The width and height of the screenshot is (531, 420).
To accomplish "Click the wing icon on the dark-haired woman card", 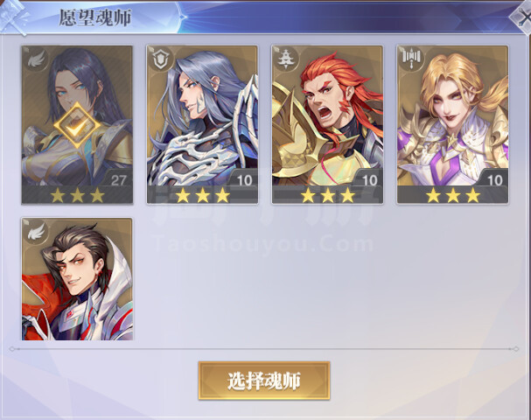I will 36,59.
